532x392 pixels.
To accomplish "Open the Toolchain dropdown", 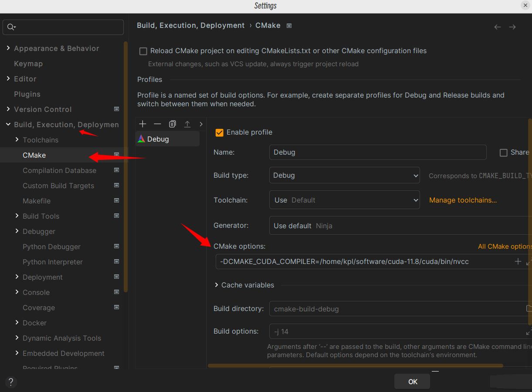I will point(345,200).
